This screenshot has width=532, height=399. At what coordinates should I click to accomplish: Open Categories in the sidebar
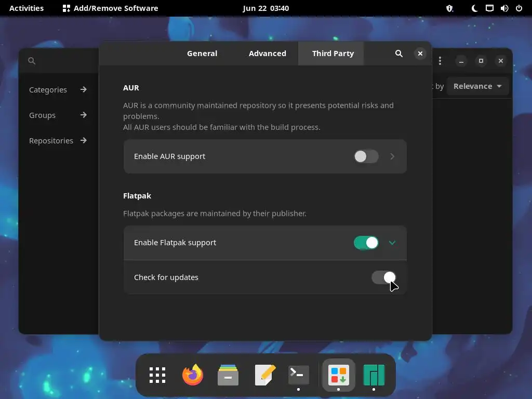58,90
